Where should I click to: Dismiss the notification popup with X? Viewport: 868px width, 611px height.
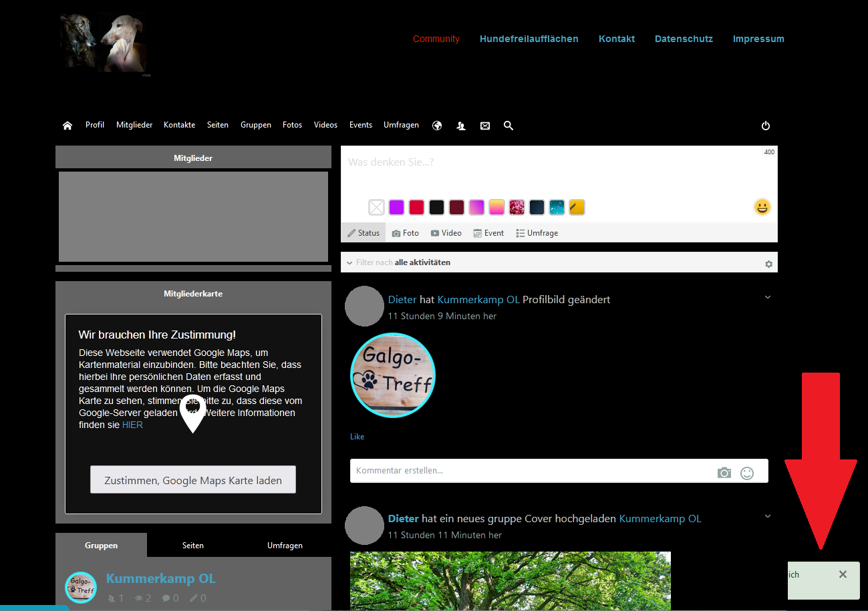click(x=843, y=574)
